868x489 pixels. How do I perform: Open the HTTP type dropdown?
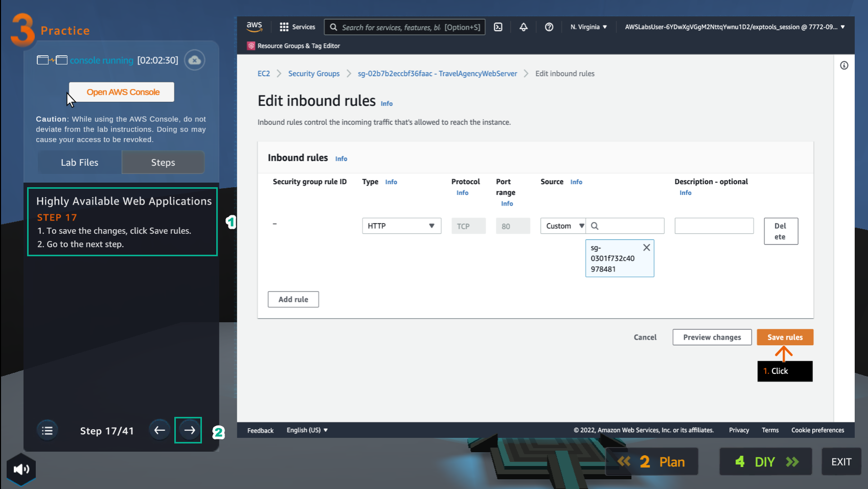pos(401,226)
